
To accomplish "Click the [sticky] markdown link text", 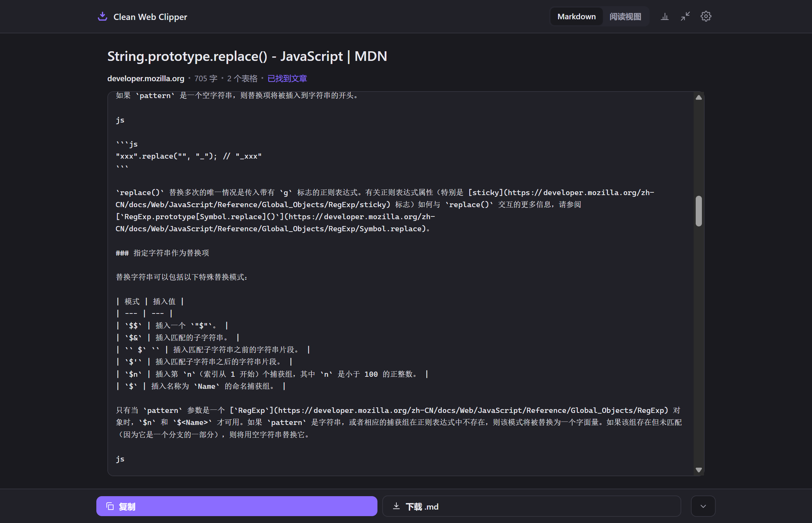I will [x=485, y=192].
